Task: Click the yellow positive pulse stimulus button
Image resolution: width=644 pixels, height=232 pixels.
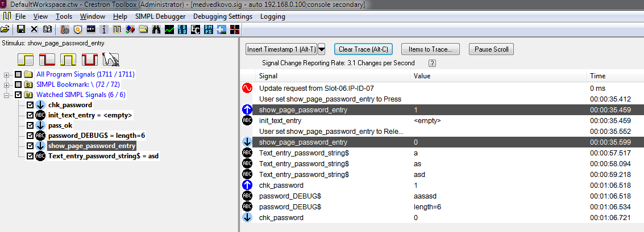Action: (68, 60)
